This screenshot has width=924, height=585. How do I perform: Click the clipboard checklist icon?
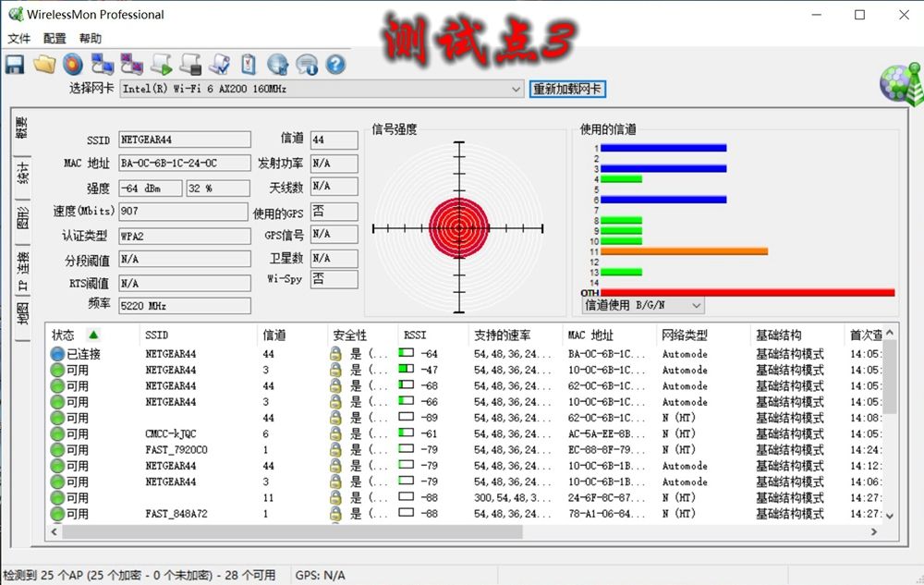[x=249, y=64]
